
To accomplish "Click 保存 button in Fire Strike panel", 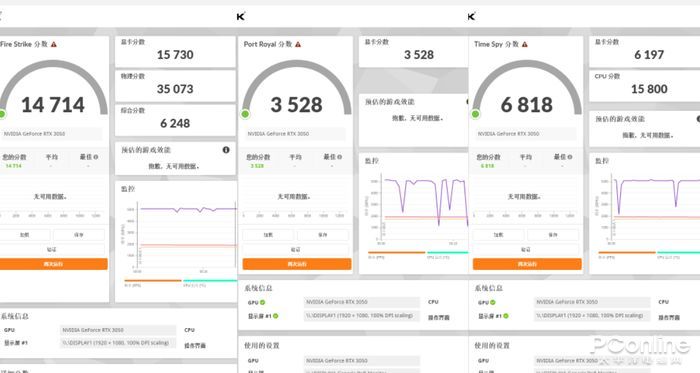I will (79, 235).
